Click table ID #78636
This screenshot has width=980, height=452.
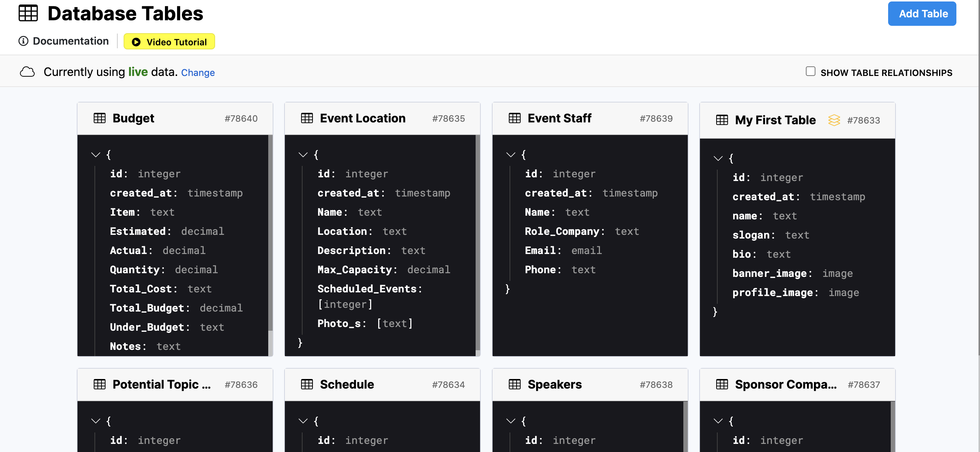click(x=241, y=385)
